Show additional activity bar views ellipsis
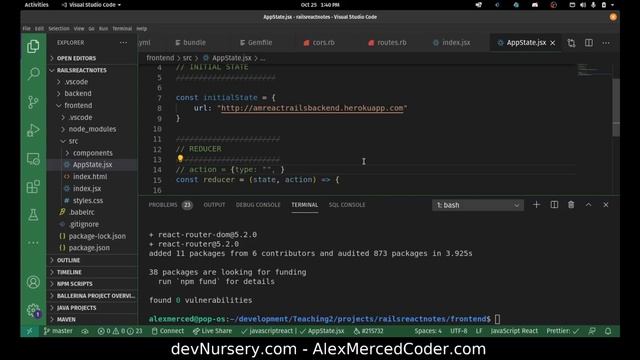This screenshot has height=360, width=640. tap(33, 243)
